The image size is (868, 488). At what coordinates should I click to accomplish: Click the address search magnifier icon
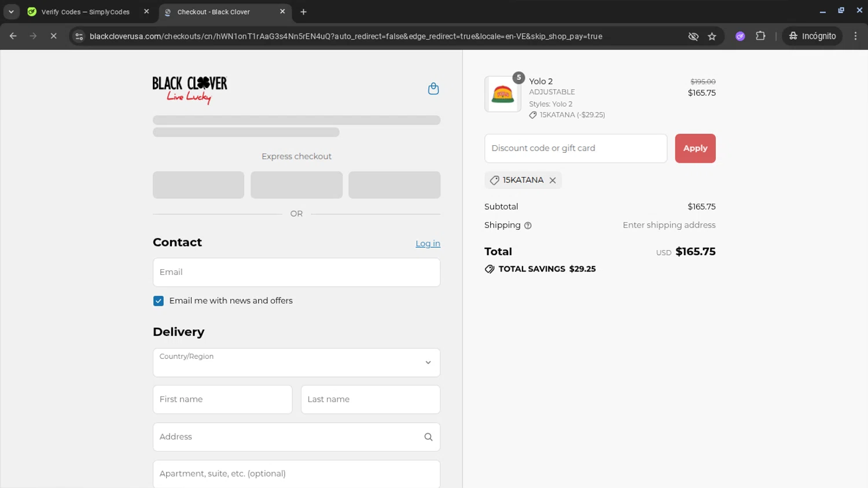(x=428, y=437)
